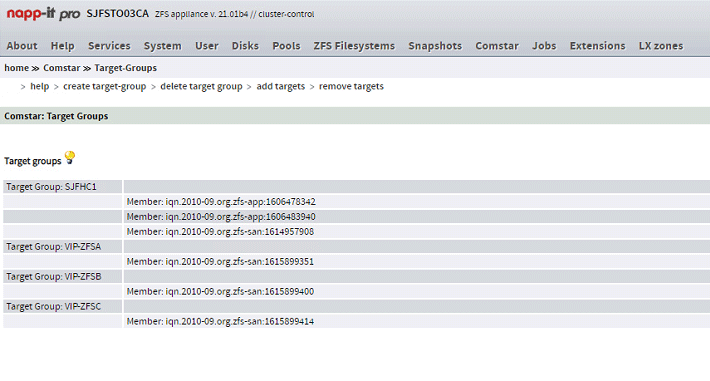
Task: Click create target-group link
Action: point(105,86)
